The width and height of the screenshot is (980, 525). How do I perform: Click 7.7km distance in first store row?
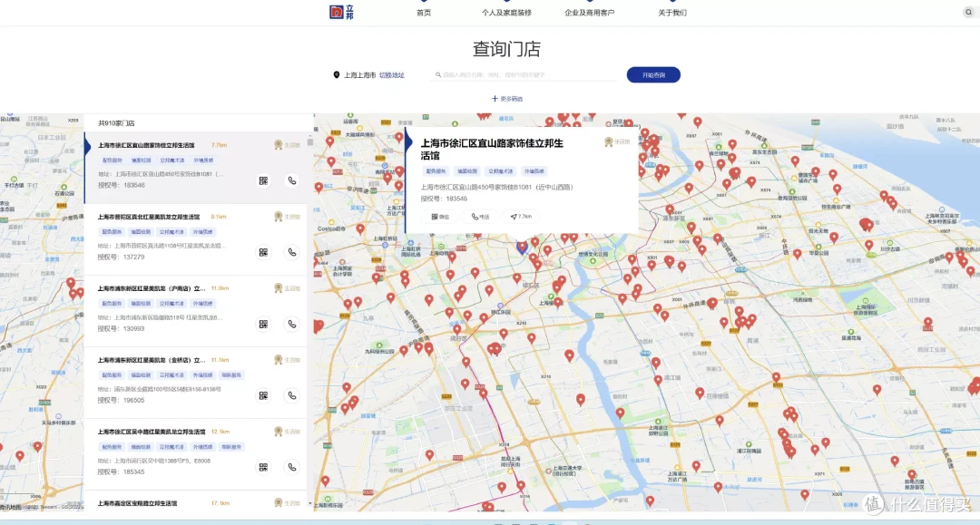point(219,145)
